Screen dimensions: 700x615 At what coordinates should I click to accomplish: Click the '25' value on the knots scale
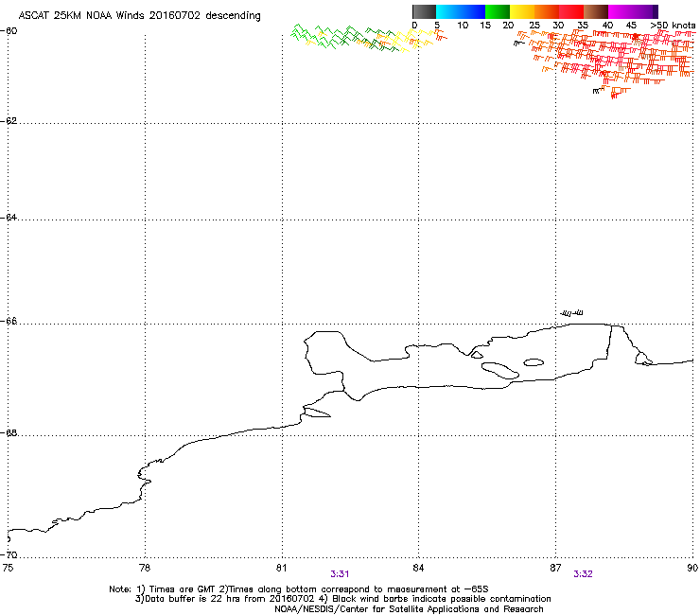[534, 26]
